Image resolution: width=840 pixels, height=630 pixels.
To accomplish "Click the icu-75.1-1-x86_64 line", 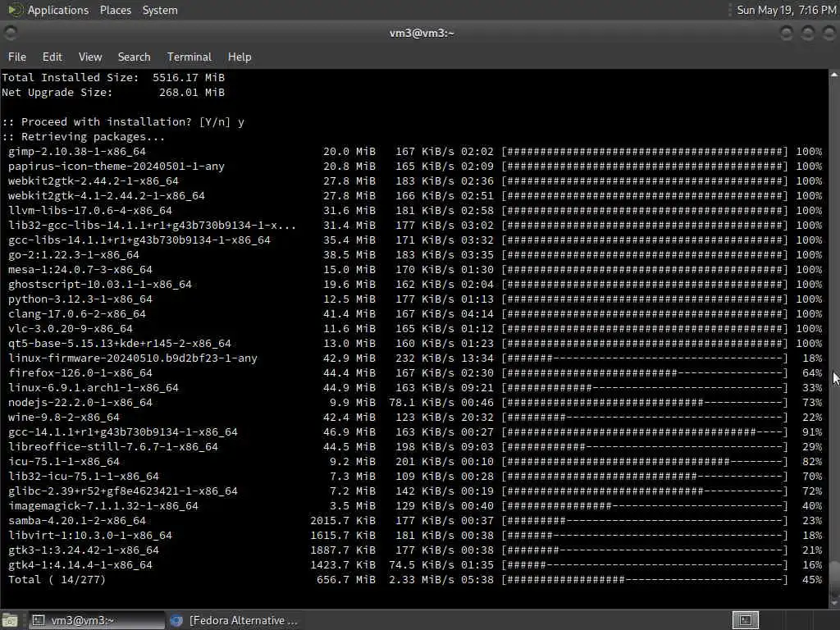I will tap(414, 462).
